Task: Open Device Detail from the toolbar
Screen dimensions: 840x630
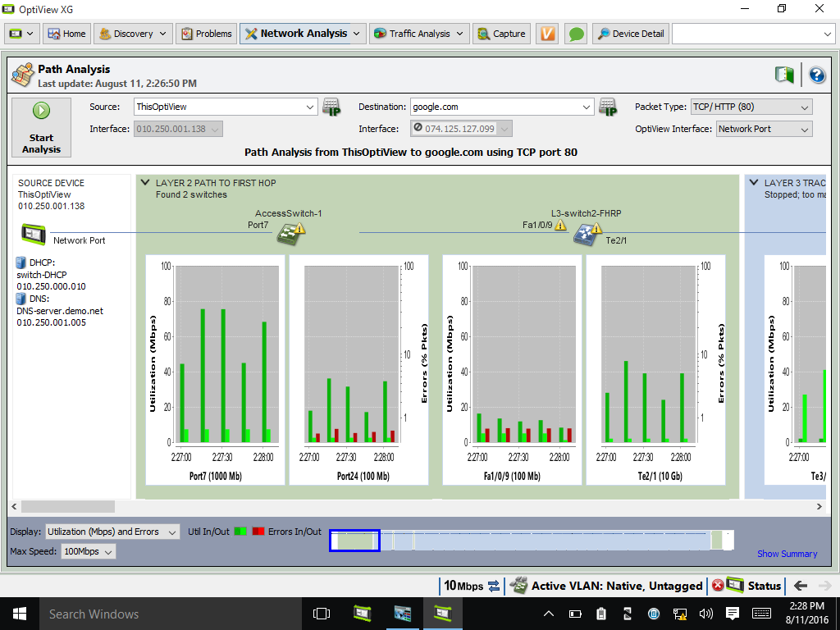Action: 630,34
